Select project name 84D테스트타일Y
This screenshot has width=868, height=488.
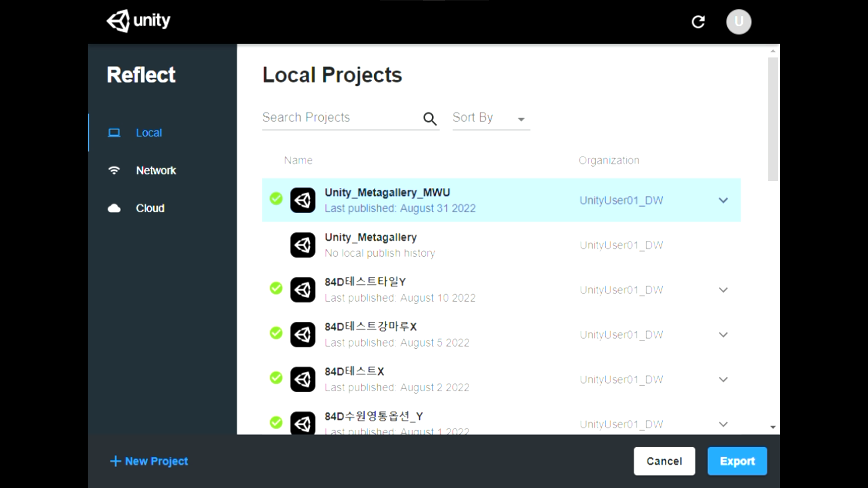[365, 282]
